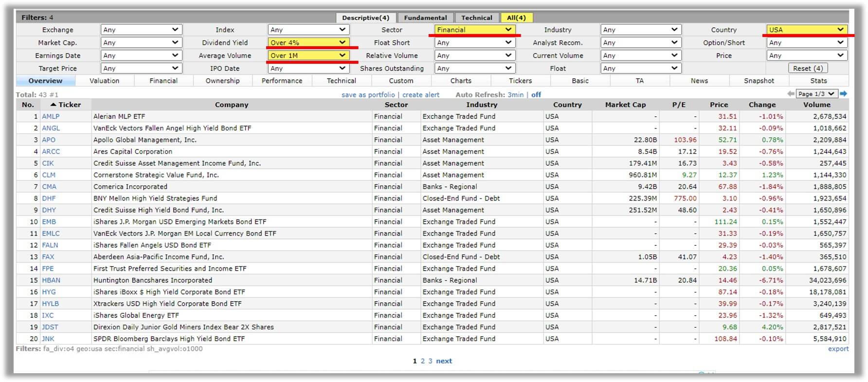Open the Relative Volume dropdown
Image resolution: width=868 pixels, height=382 pixels.
point(474,55)
